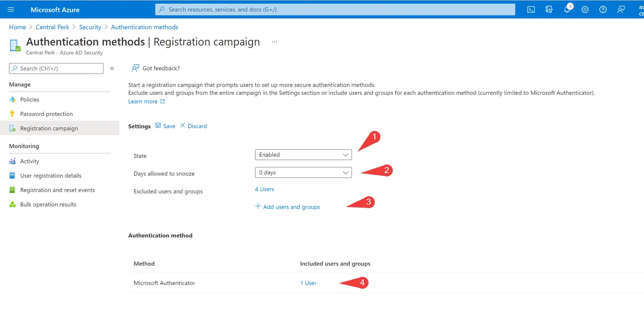Open the more options ellipsis
The height and width of the screenshot is (319, 644).
(275, 42)
